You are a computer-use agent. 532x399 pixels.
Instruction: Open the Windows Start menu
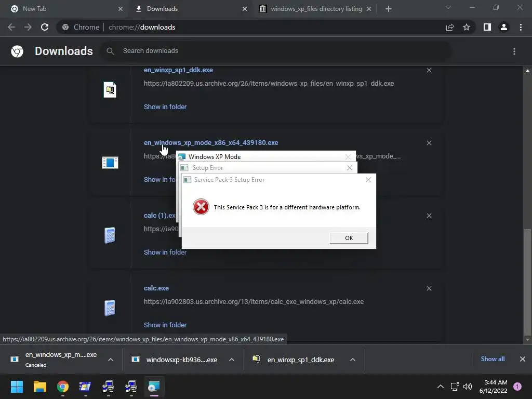(17, 387)
